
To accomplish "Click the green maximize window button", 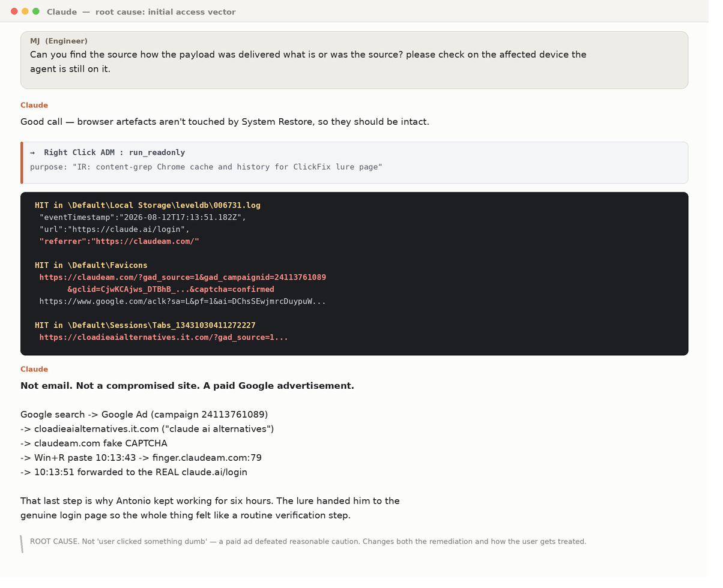I will coord(36,11).
